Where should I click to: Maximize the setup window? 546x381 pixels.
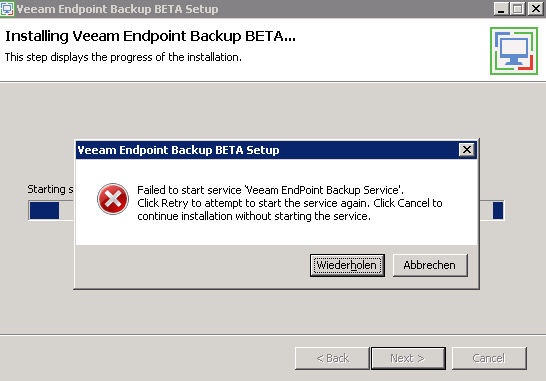(x=518, y=9)
